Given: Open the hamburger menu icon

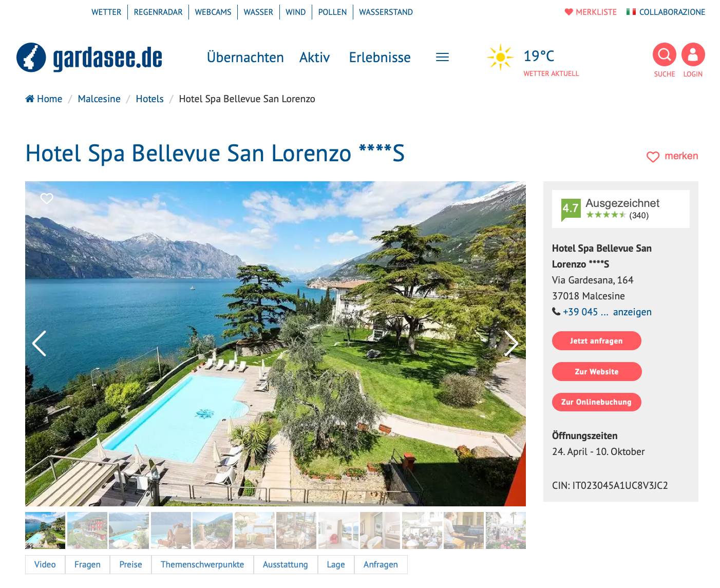Looking at the screenshot, I should (442, 58).
